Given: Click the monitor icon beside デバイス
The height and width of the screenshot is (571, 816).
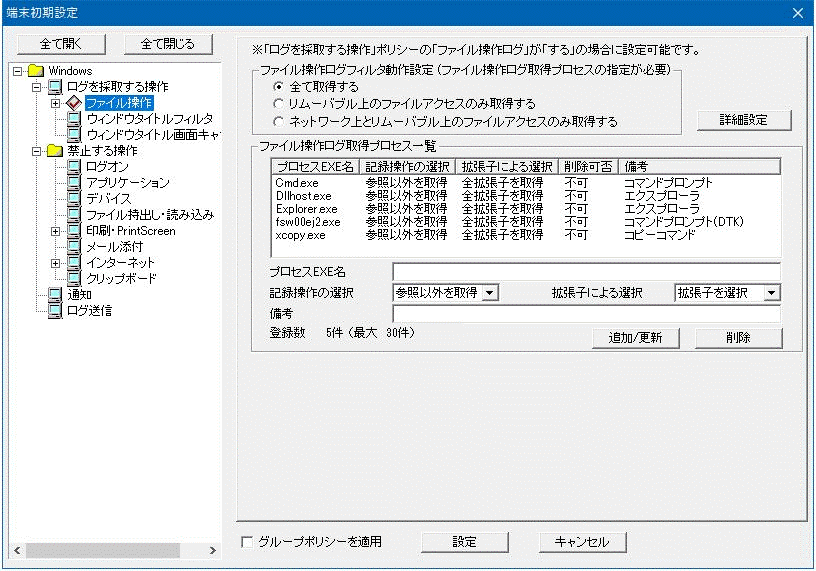Looking at the screenshot, I should click(x=74, y=199).
